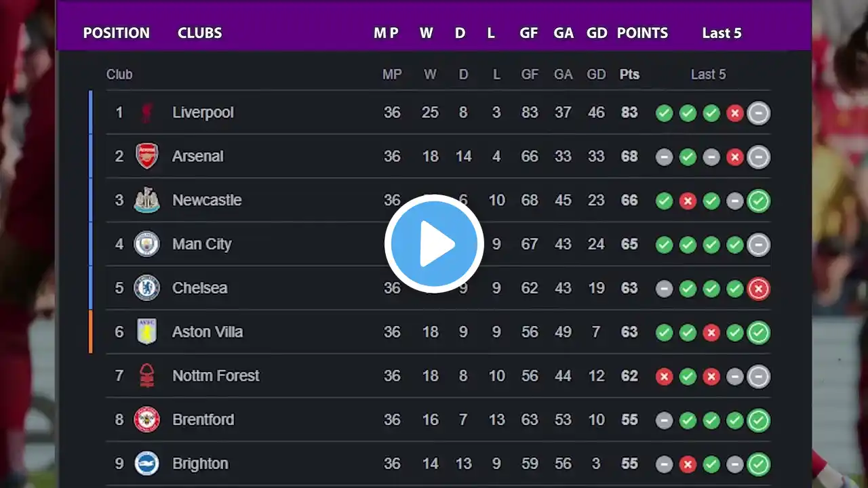This screenshot has height=488, width=868.
Task: Click the Newcastle club crest
Action: point(146,200)
